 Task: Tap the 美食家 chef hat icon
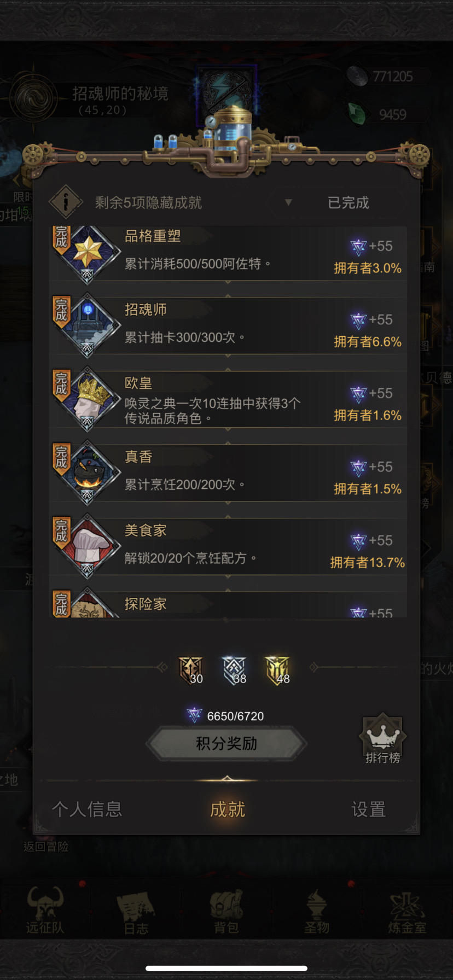[x=88, y=546]
